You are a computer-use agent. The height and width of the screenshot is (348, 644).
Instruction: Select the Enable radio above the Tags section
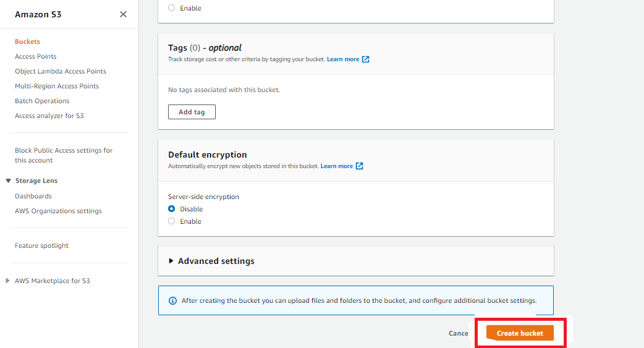pyautogui.click(x=172, y=8)
